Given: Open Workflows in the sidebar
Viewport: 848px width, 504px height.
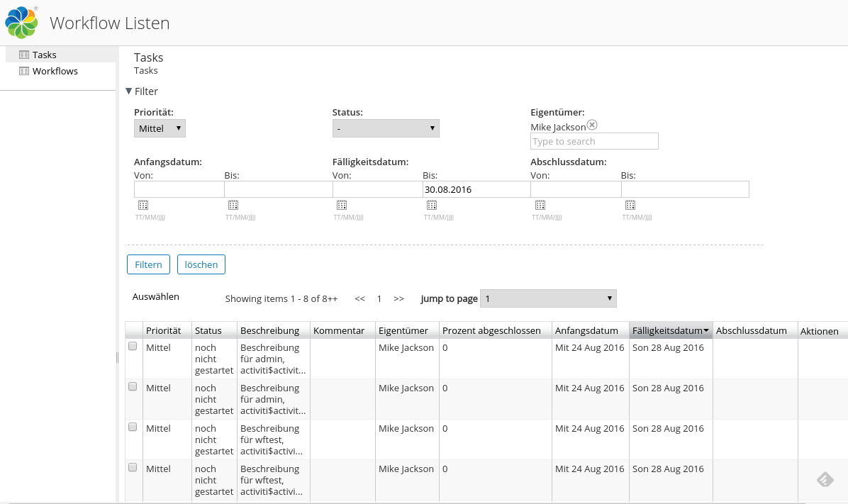Looking at the screenshot, I should (55, 71).
